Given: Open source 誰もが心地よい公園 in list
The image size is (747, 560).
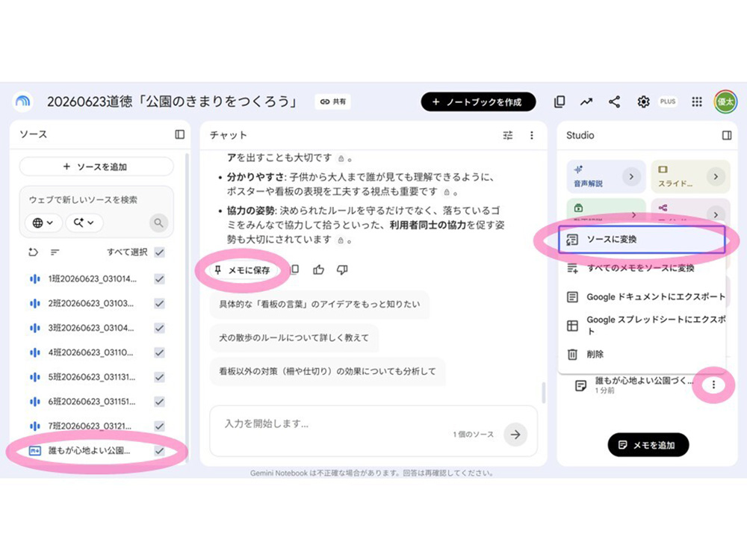Looking at the screenshot, I should (89, 450).
